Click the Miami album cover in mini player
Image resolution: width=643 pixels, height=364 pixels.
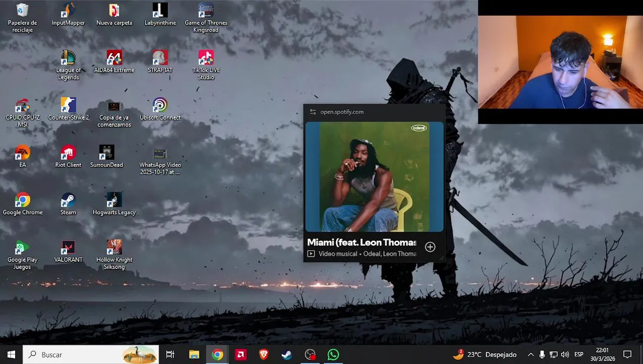(374, 176)
